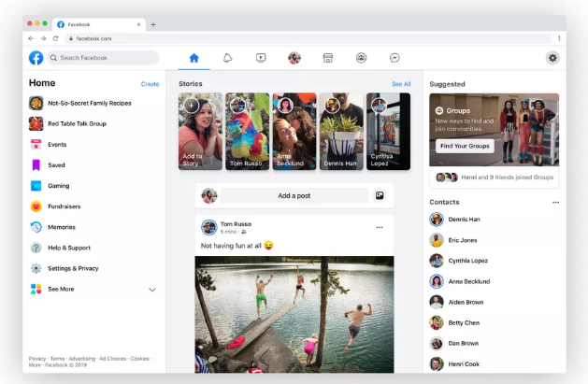Open the Watch video icon

(x=261, y=58)
